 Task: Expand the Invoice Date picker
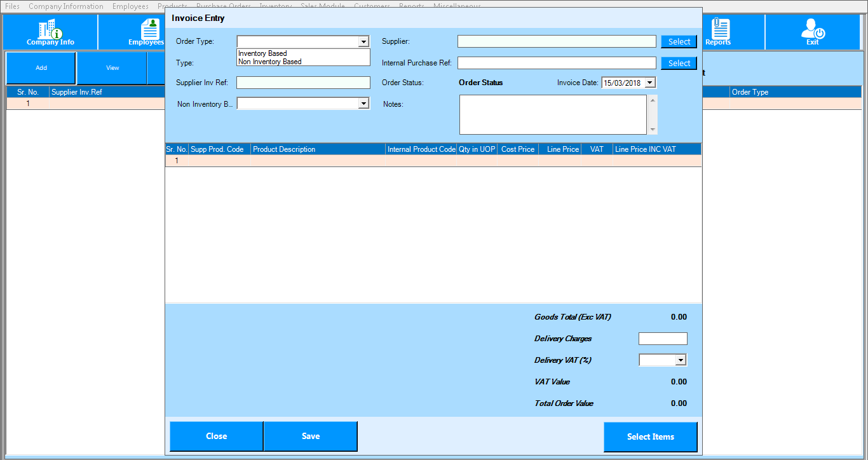point(649,83)
